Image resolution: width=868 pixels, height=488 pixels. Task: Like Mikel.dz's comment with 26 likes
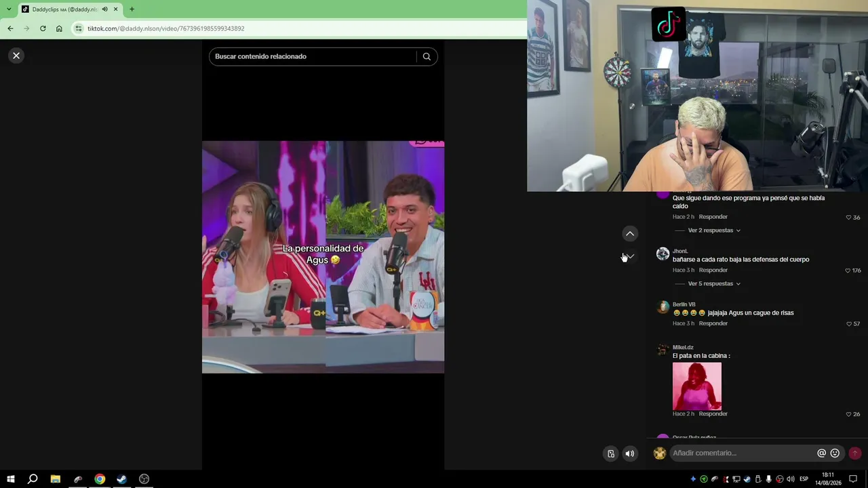pos(848,414)
